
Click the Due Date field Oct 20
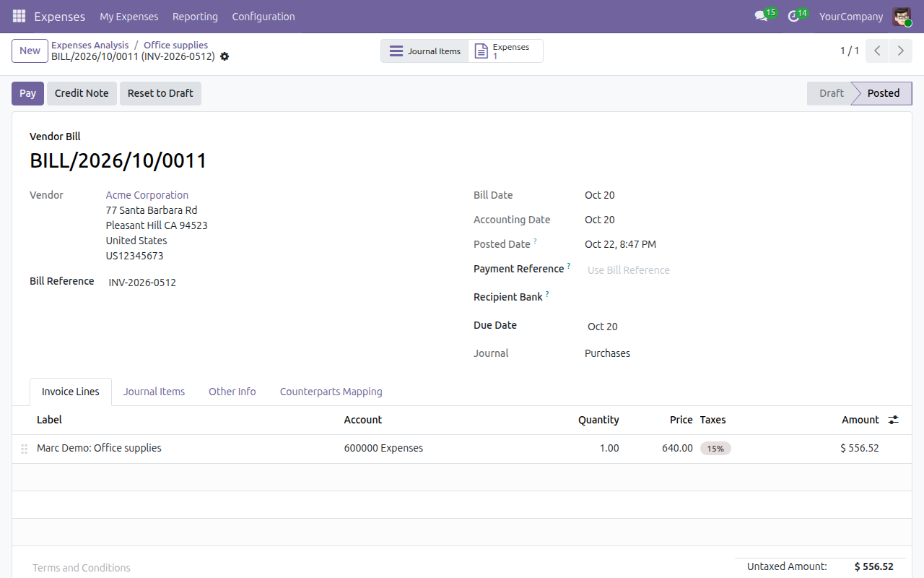(738, 327)
